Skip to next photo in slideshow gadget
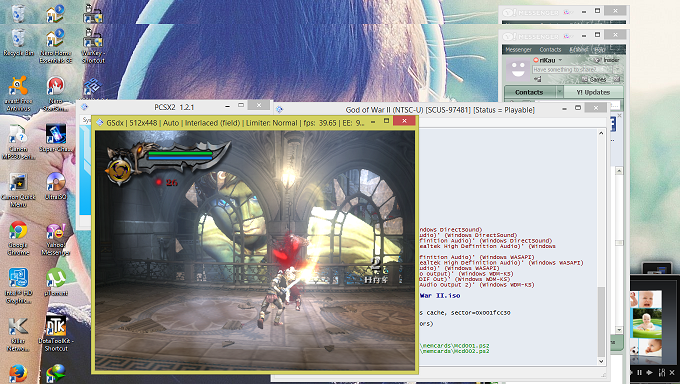The width and height of the screenshot is (680, 384). click(649, 372)
